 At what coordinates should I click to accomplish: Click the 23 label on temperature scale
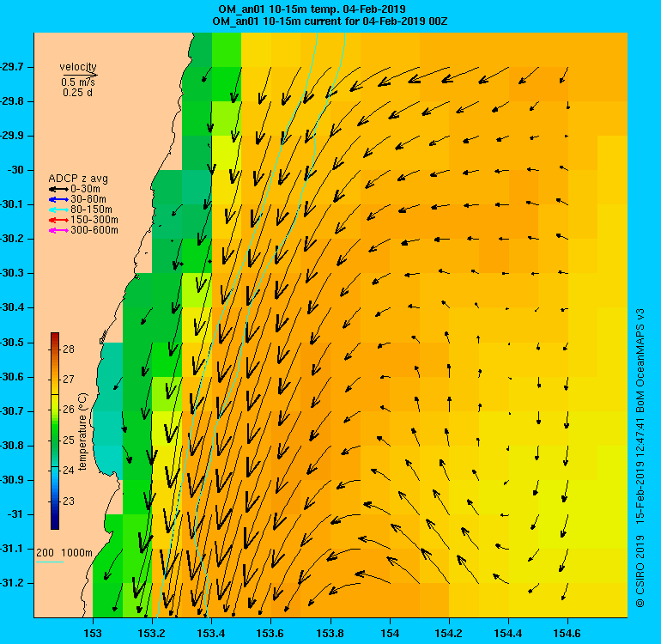pyautogui.click(x=69, y=501)
